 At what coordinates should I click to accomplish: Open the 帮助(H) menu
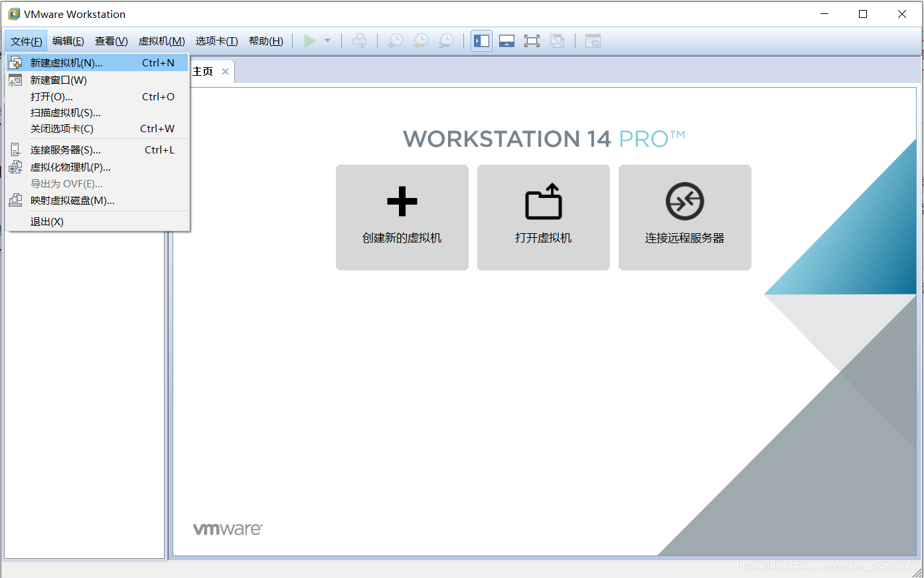tap(266, 41)
